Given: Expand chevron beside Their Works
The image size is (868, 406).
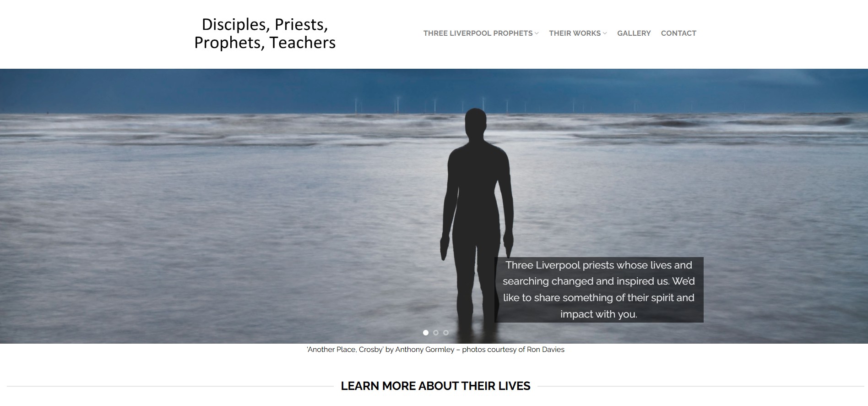Looking at the screenshot, I should pyautogui.click(x=605, y=33).
